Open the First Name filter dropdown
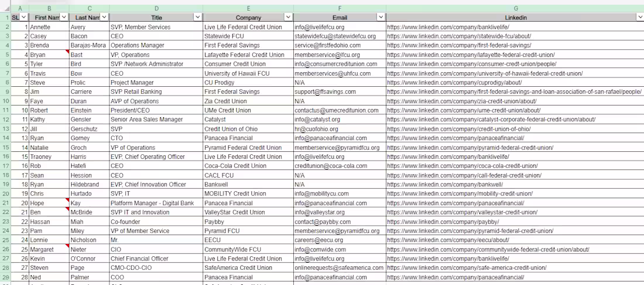 [x=64, y=17]
